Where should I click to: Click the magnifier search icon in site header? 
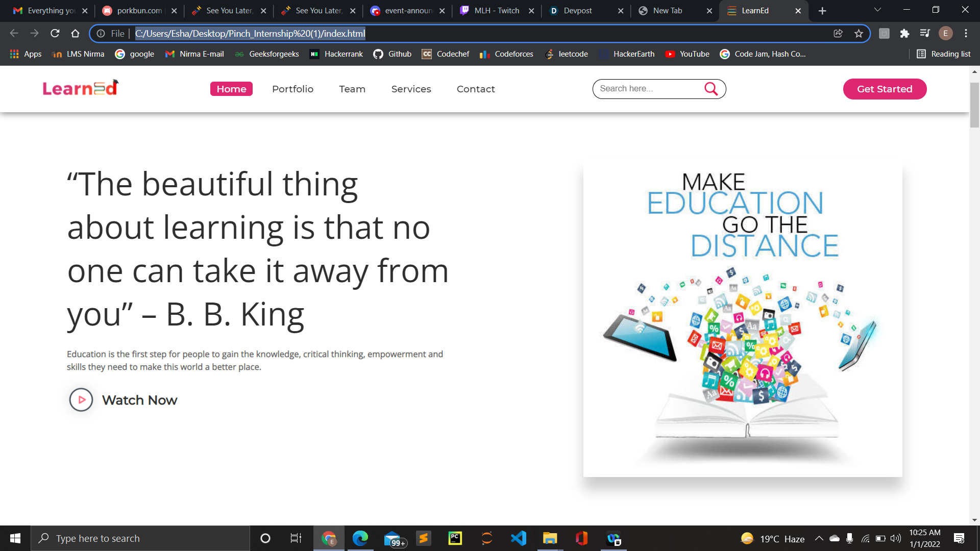[x=710, y=89]
